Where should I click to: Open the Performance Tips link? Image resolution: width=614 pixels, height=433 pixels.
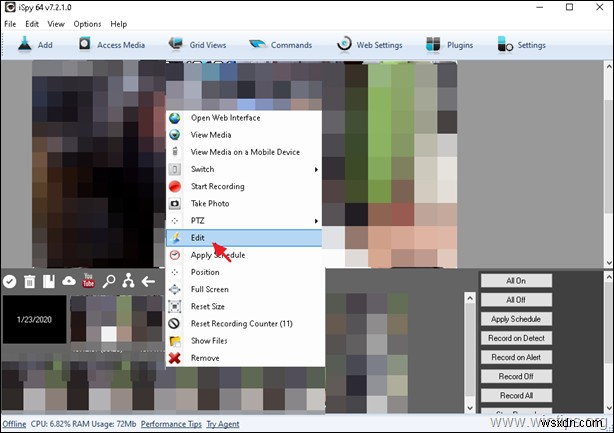point(171,424)
